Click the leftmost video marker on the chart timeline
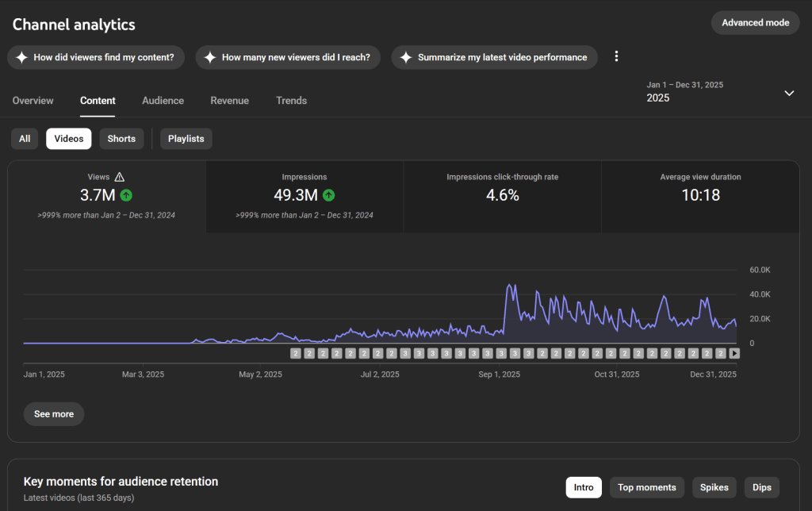Viewport: 812px width, 511px height. point(296,353)
